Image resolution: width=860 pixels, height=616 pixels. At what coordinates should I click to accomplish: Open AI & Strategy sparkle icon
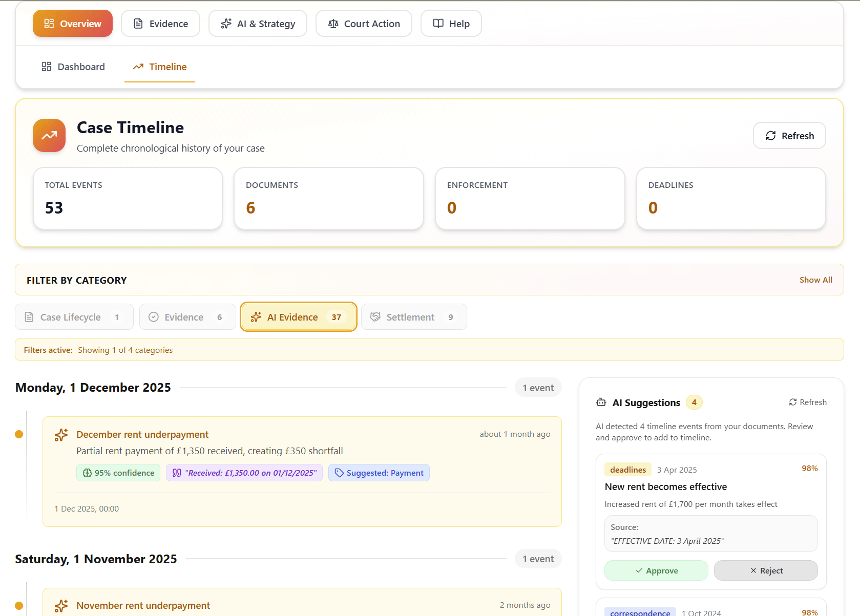225,23
